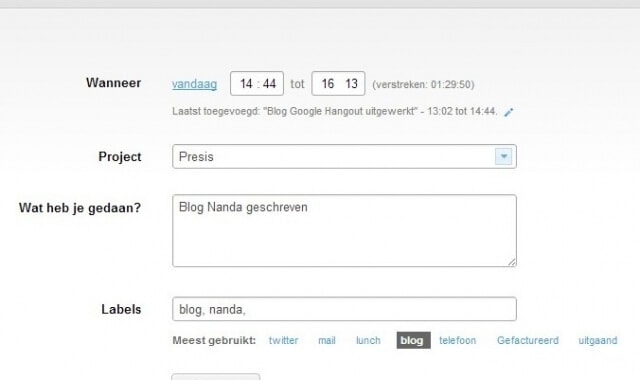
Task: Add the 'uitgaand' label
Action: [598, 340]
